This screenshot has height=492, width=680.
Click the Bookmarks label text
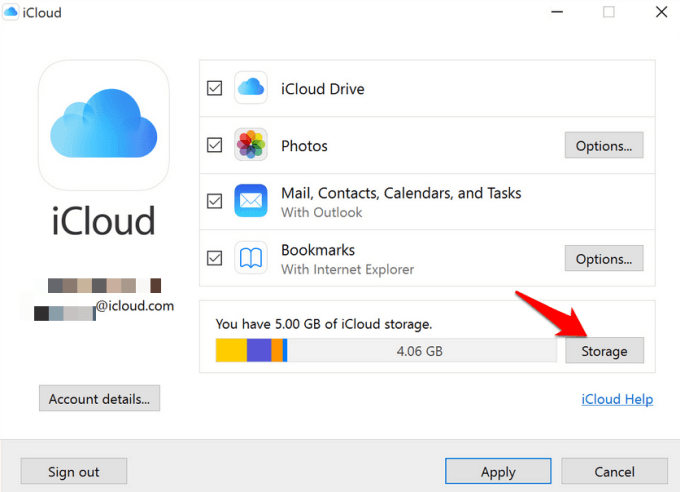point(318,250)
